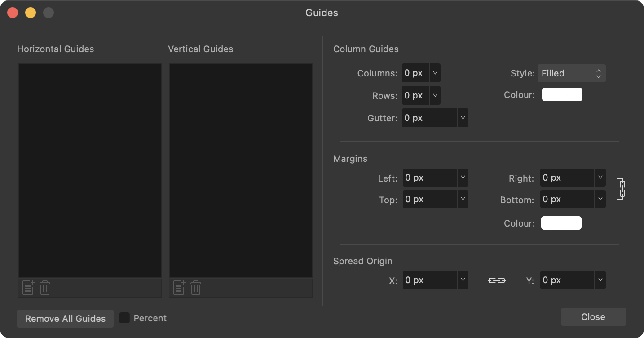
Task: Add a new vertical guide
Action: [179, 288]
